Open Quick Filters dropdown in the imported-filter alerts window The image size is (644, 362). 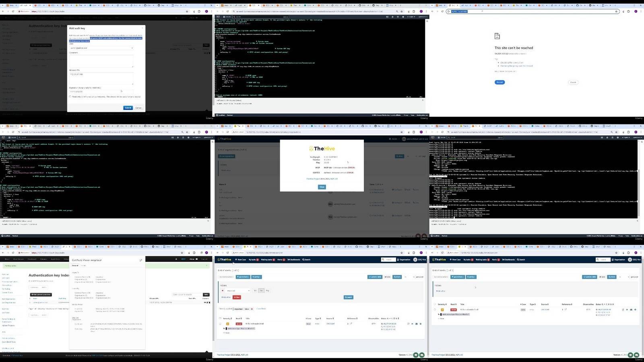click(x=243, y=277)
